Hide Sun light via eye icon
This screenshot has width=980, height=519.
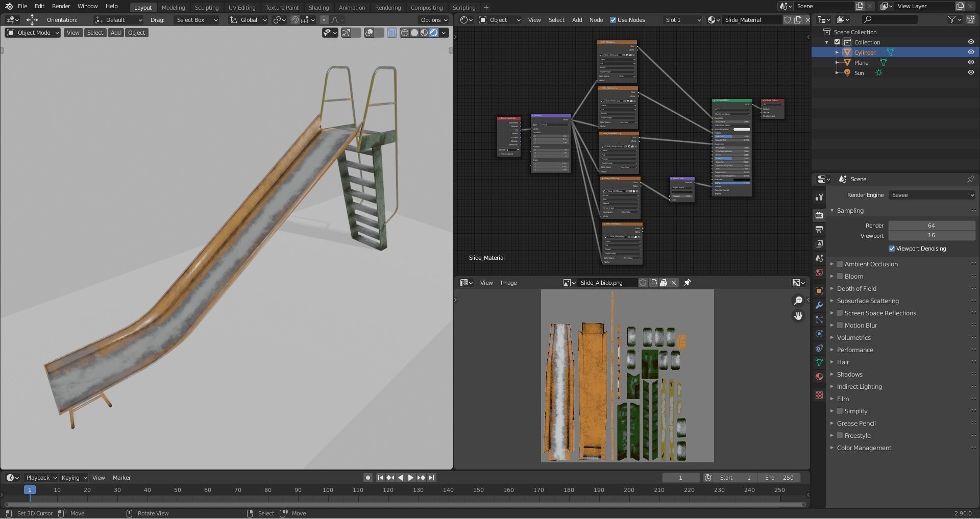point(971,72)
